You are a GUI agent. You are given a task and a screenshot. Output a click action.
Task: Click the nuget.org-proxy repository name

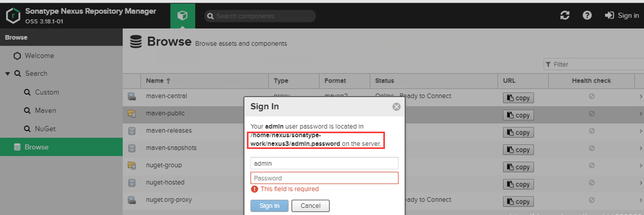pyautogui.click(x=169, y=200)
